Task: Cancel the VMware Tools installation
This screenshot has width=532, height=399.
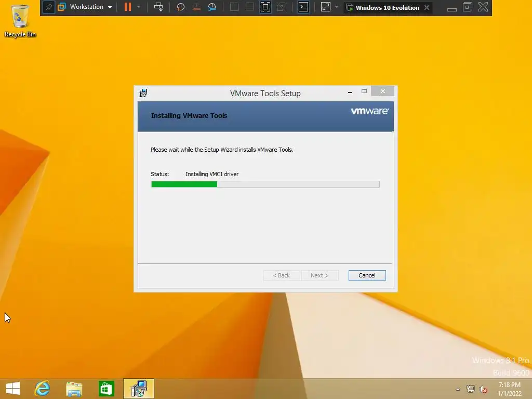Action: click(367, 275)
